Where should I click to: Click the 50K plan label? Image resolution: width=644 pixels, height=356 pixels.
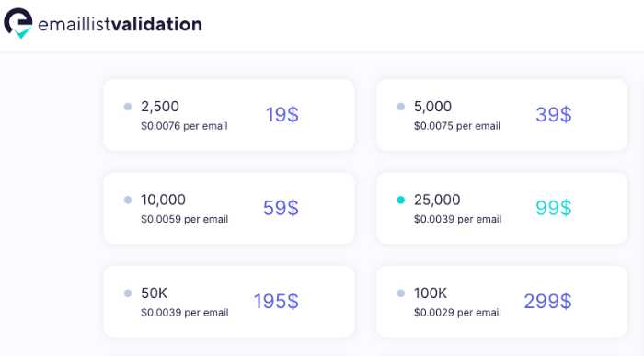[x=154, y=293]
